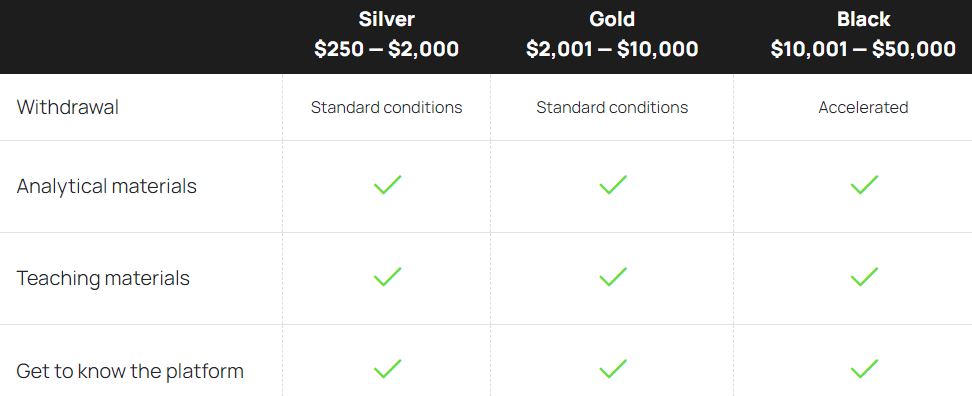This screenshot has width=972, height=396.
Task: Click Gold checkmark for Get to know the platform
Action: tap(612, 369)
